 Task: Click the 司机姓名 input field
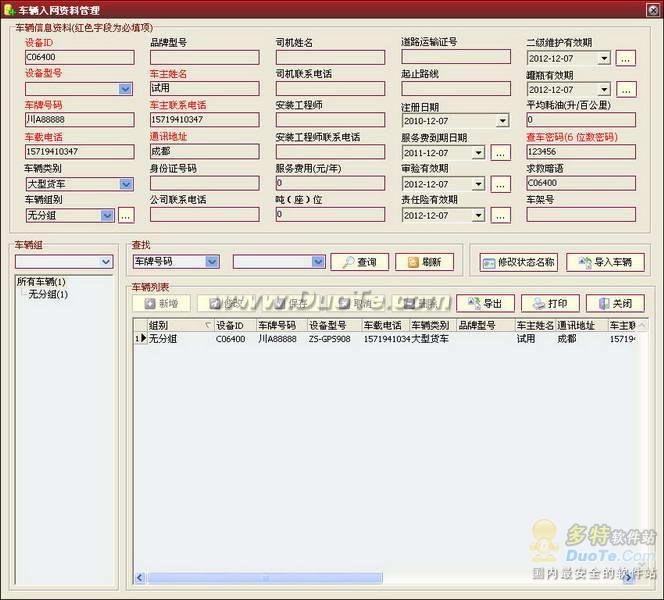[330, 57]
